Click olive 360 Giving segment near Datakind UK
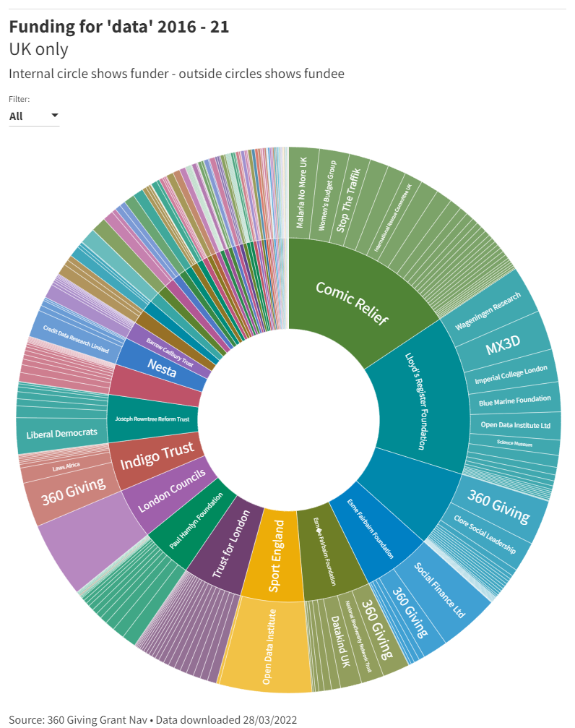575x728 pixels. point(379,629)
